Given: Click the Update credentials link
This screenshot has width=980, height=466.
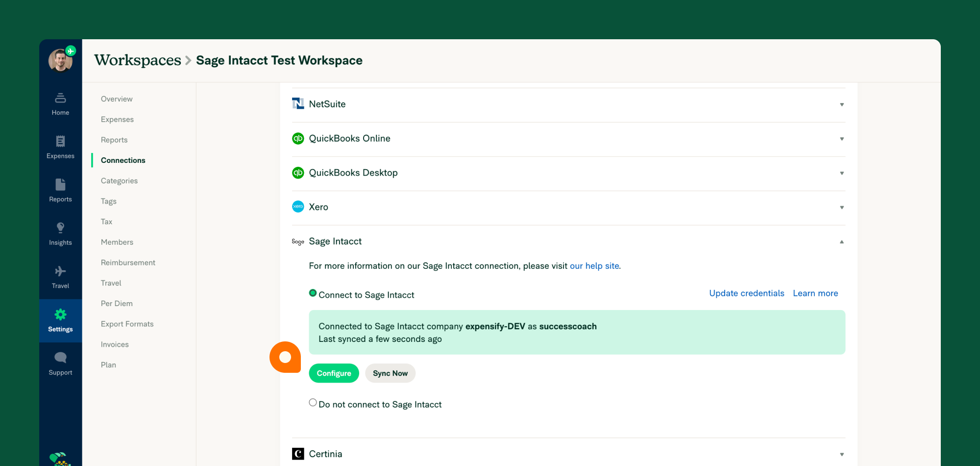Looking at the screenshot, I should coord(747,293).
